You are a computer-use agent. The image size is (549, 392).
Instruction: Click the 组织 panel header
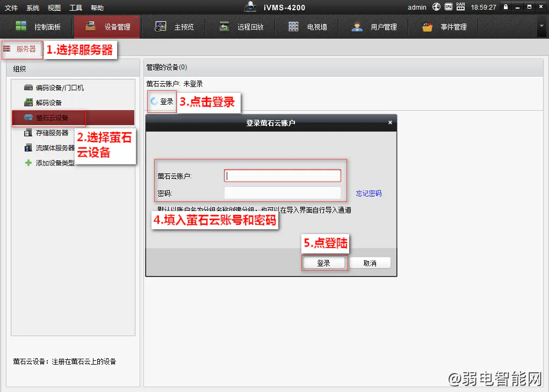click(x=19, y=69)
